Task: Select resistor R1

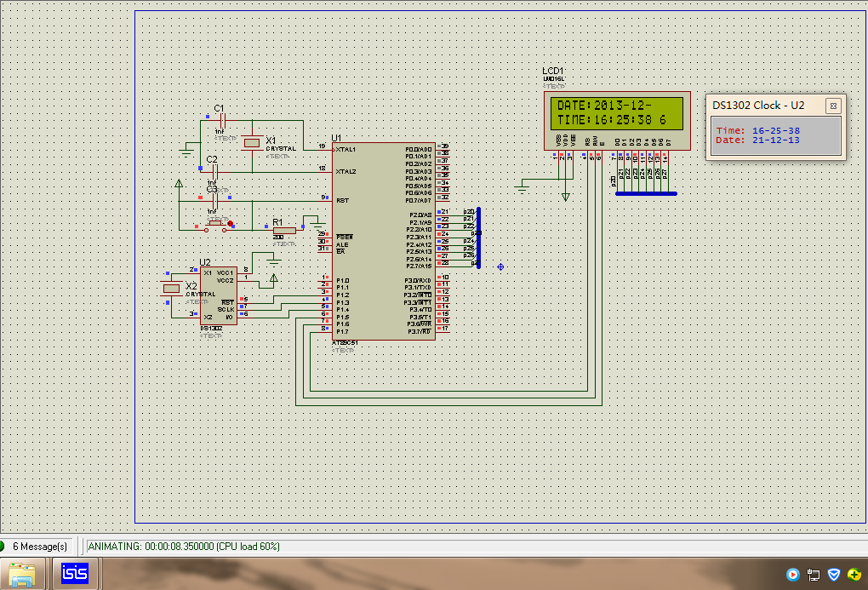Action: tap(284, 231)
